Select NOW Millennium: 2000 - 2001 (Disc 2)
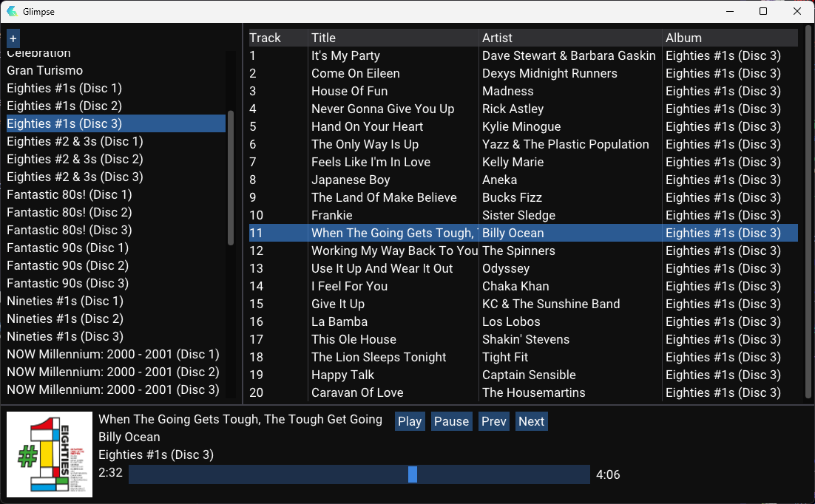The image size is (815, 504). tap(113, 372)
